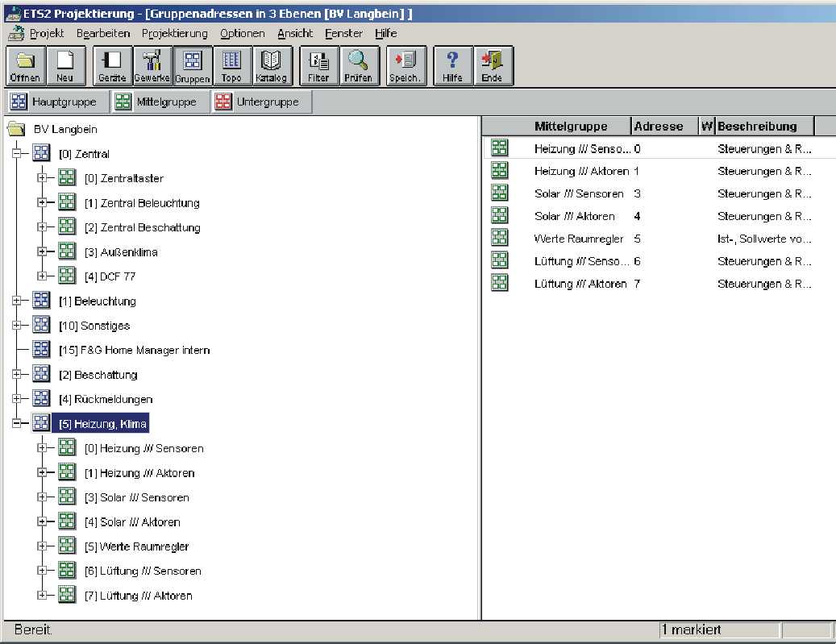The image size is (836, 644).
Task: Click the Neu new project icon
Action: click(x=65, y=65)
